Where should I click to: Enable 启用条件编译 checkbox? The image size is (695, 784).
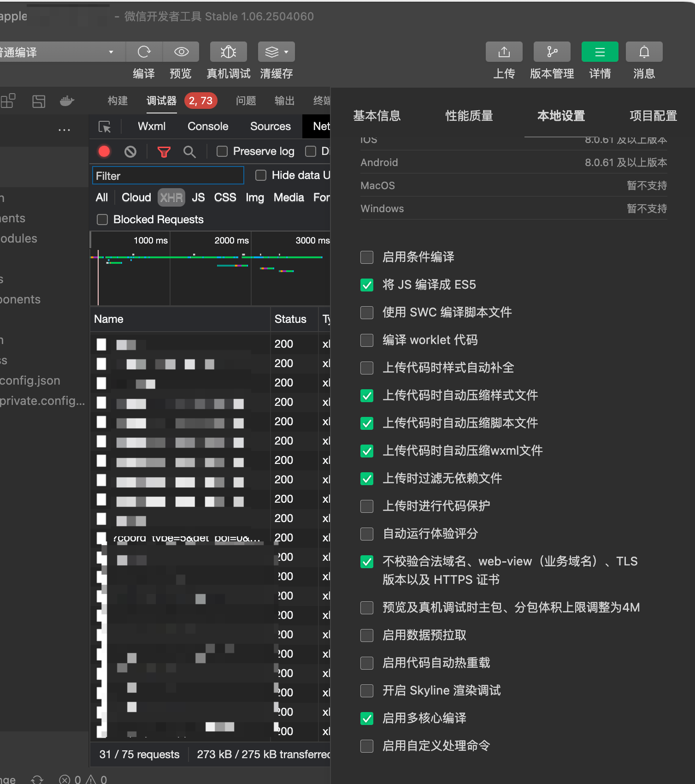(x=367, y=257)
